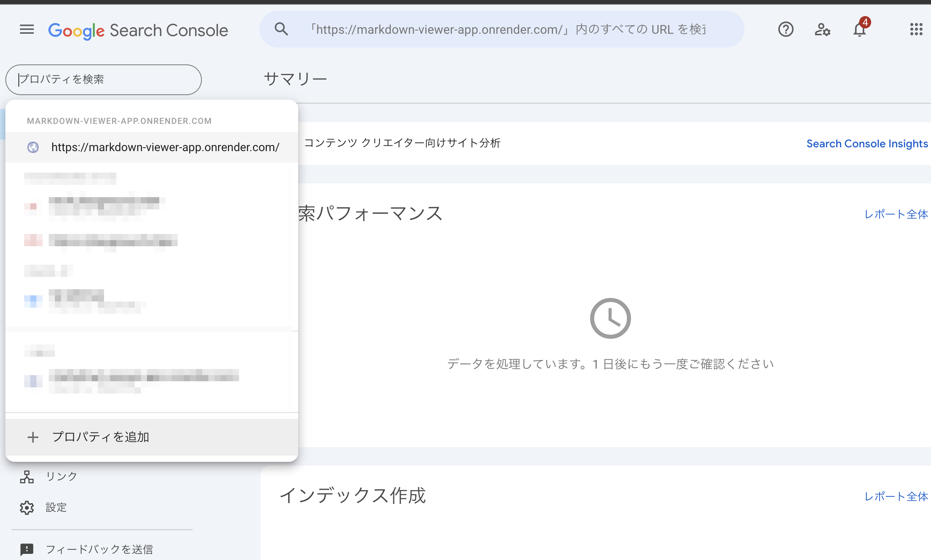This screenshot has width=931, height=560.
Task: Open the hamburger navigation menu
Action: [x=27, y=30]
